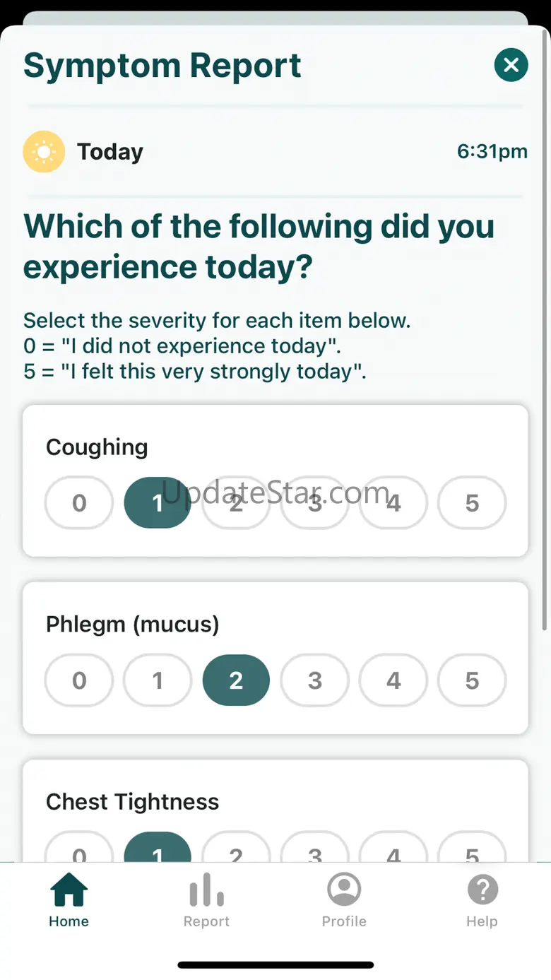Select Phlegm (mucus) severity 2
Image resolution: width=551 pixels, height=980 pixels.
click(x=236, y=680)
